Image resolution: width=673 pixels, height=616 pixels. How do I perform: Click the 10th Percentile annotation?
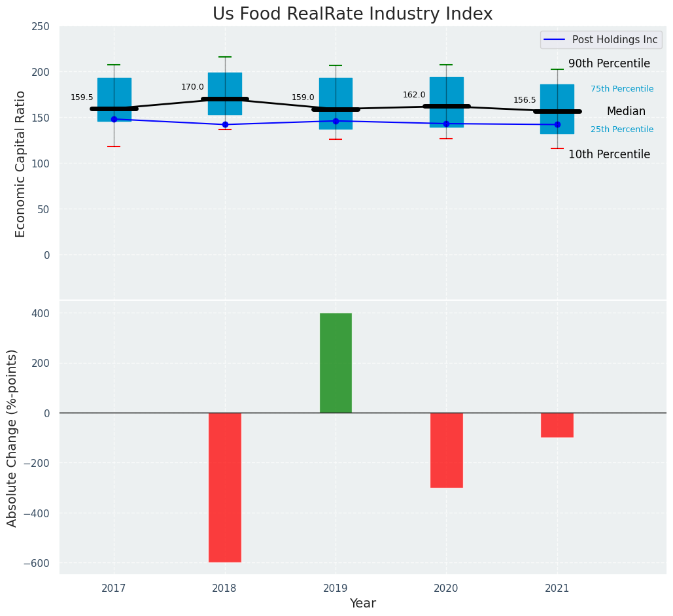pos(609,155)
